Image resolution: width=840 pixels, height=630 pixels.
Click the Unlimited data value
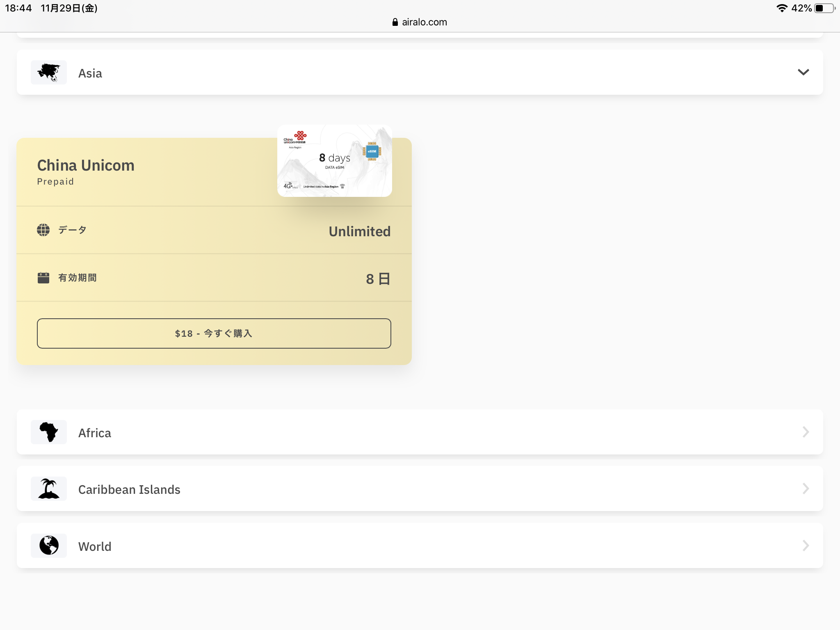coord(360,231)
